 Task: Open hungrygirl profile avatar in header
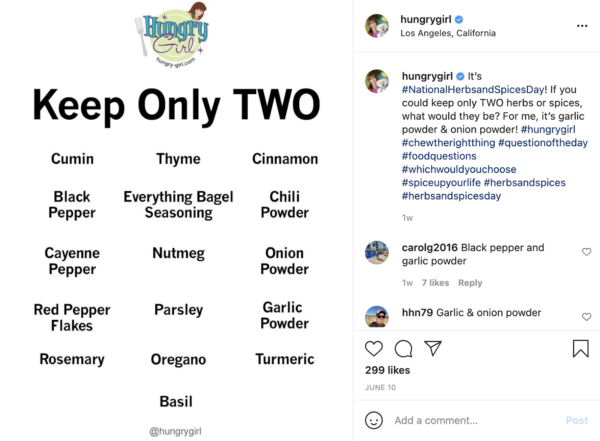point(377,26)
